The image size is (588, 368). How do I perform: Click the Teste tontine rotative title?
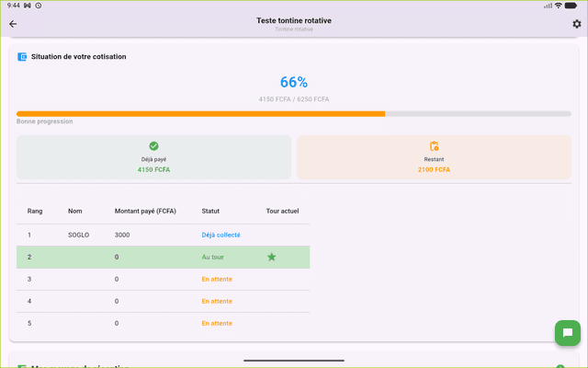[x=294, y=20]
